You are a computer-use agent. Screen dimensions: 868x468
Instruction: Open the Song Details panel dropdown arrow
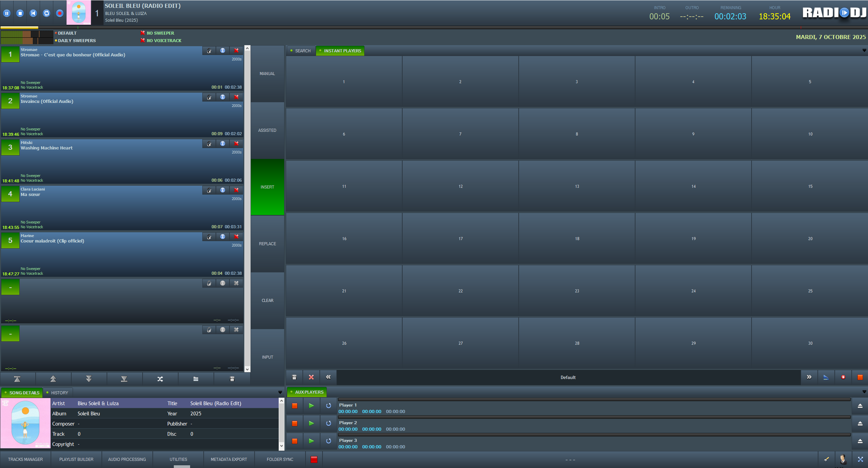coord(280,393)
